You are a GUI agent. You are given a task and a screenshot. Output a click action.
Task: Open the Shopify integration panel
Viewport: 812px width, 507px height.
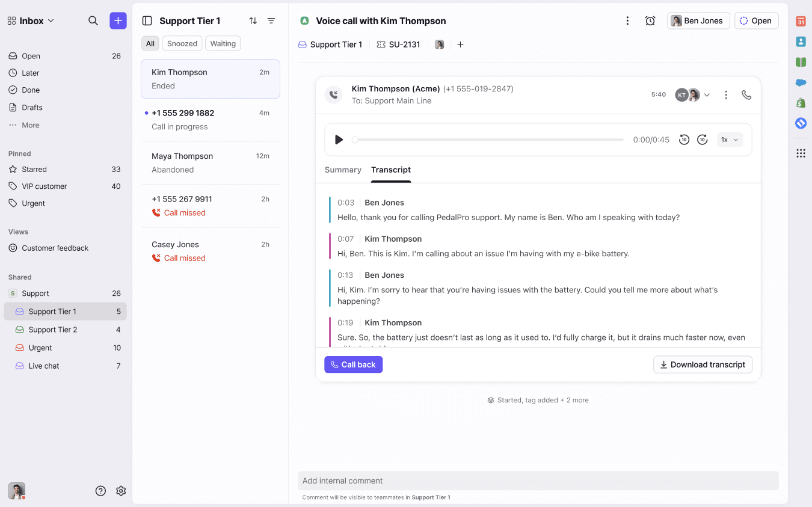(x=801, y=103)
